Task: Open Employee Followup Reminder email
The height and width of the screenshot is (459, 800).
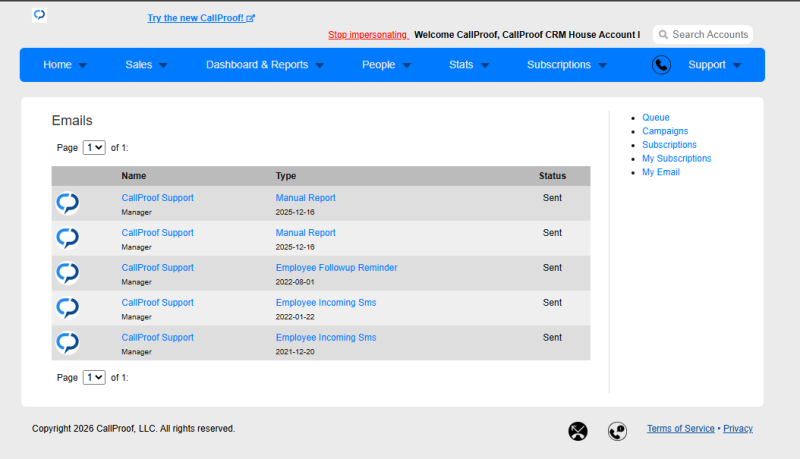Action: click(x=336, y=268)
